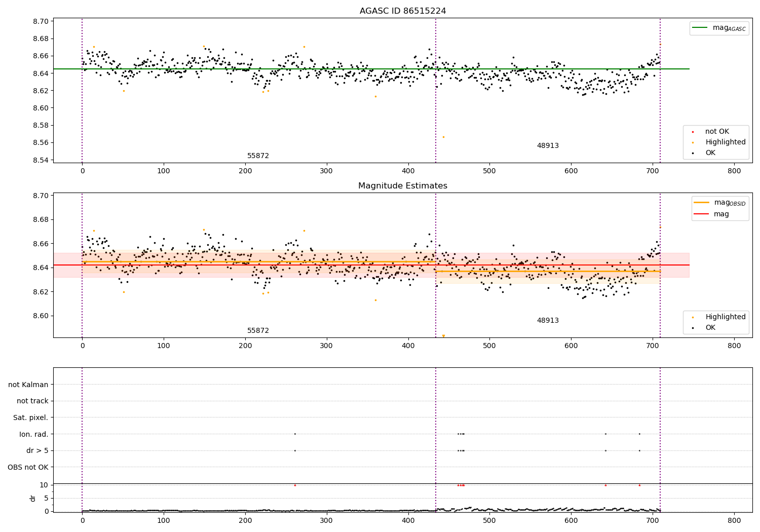Click the 100 x-tick label under the bottom panel
Image resolution: width=760 pixels, height=532 pixels.
click(164, 521)
